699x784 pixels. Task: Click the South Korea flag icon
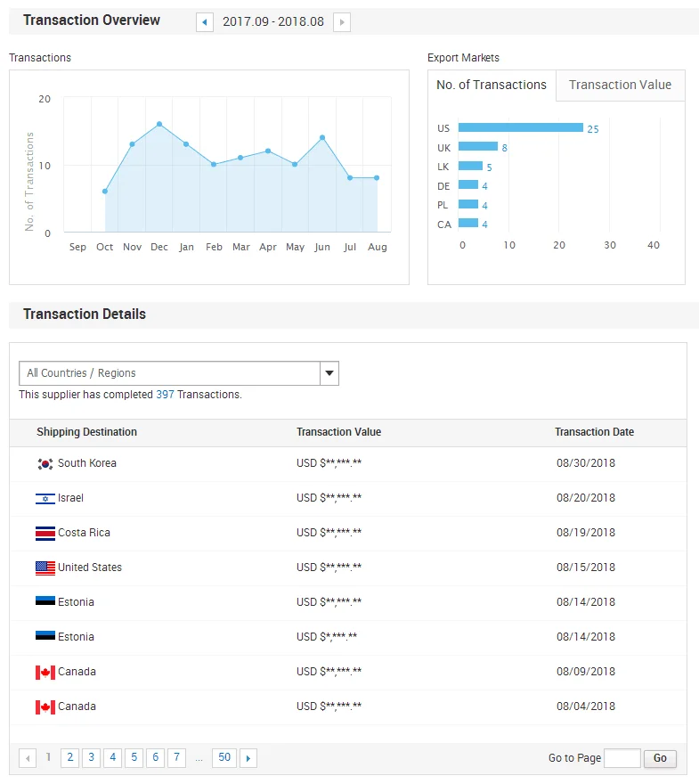45,464
